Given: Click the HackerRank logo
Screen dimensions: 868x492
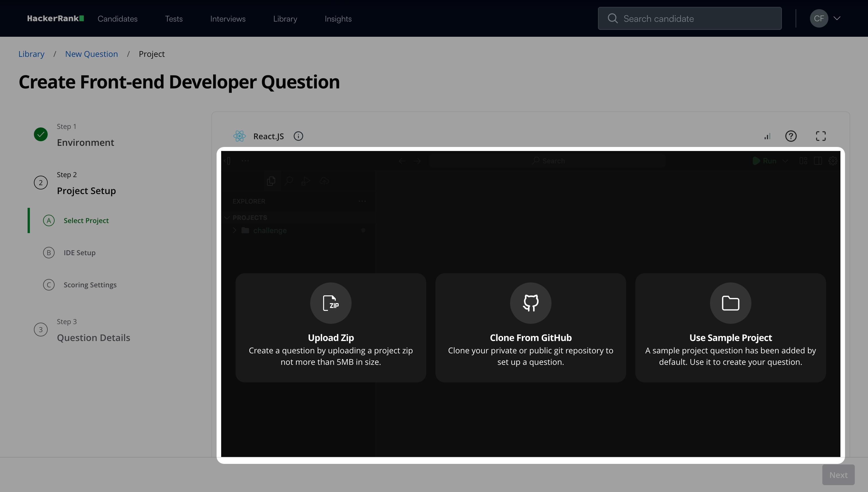Looking at the screenshot, I should click(55, 19).
